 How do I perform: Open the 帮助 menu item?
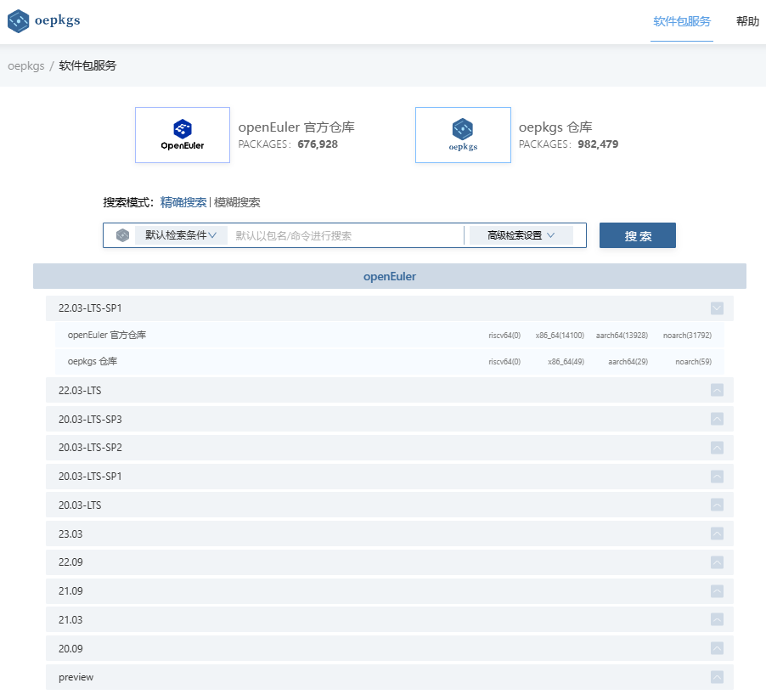[747, 21]
